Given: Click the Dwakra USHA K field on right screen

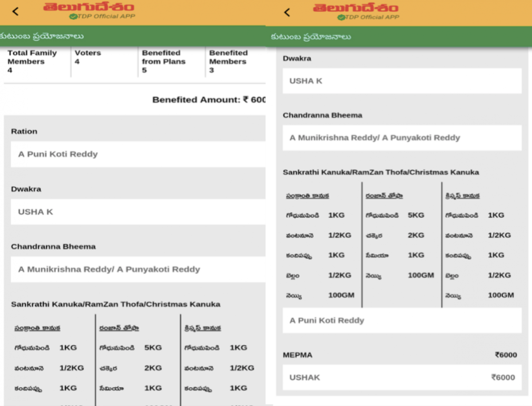Looking at the screenshot, I should (402, 81).
